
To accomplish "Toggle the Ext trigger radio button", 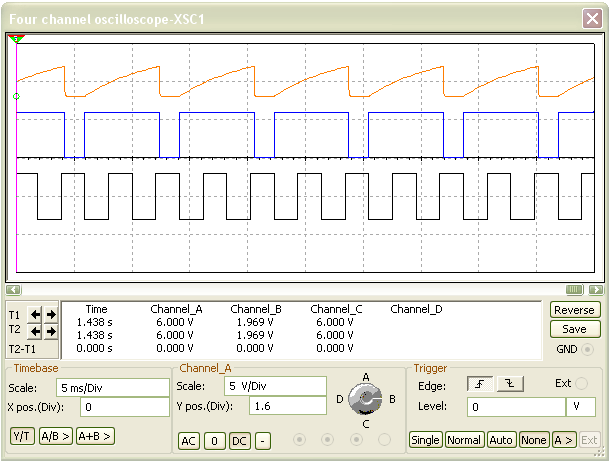I will [x=581, y=383].
